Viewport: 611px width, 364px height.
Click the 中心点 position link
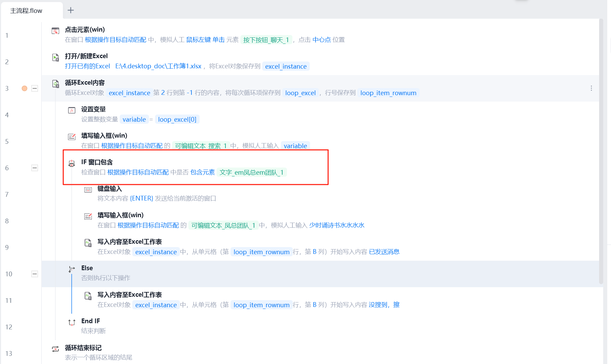click(322, 40)
